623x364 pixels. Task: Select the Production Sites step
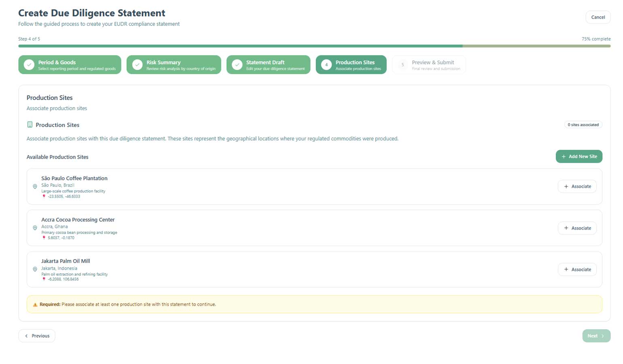(351, 65)
